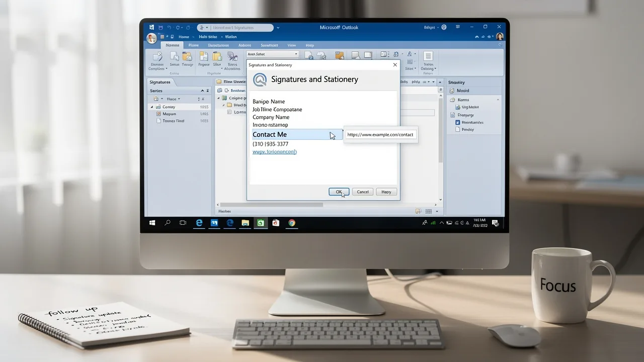Open the notification center icon in tray
This screenshot has width=644, height=362.
click(495, 223)
